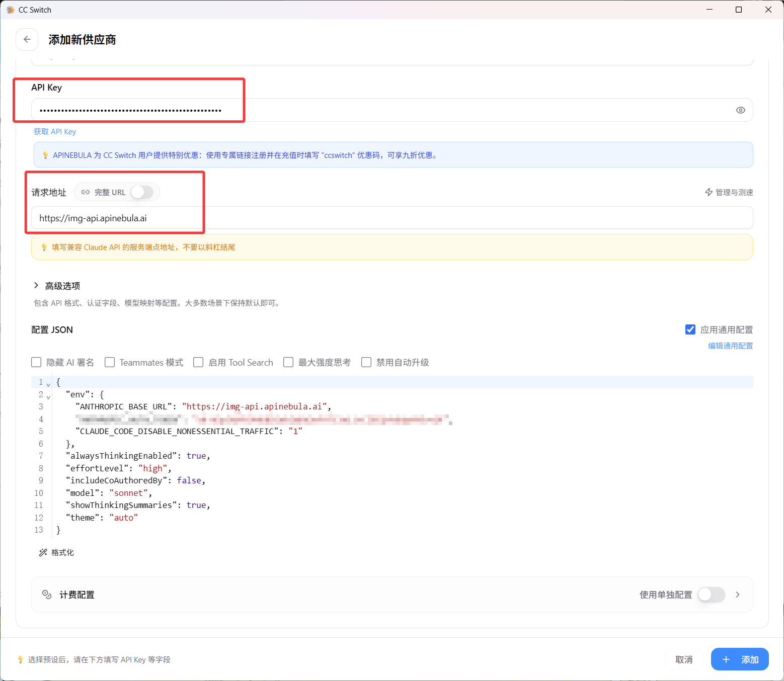Click the blue 添加 button
The image size is (784, 681).
click(740, 659)
